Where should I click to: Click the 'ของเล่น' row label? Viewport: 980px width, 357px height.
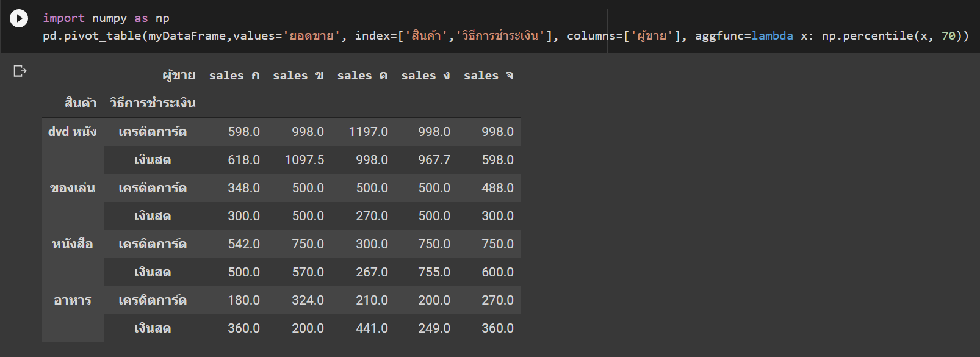click(x=73, y=188)
